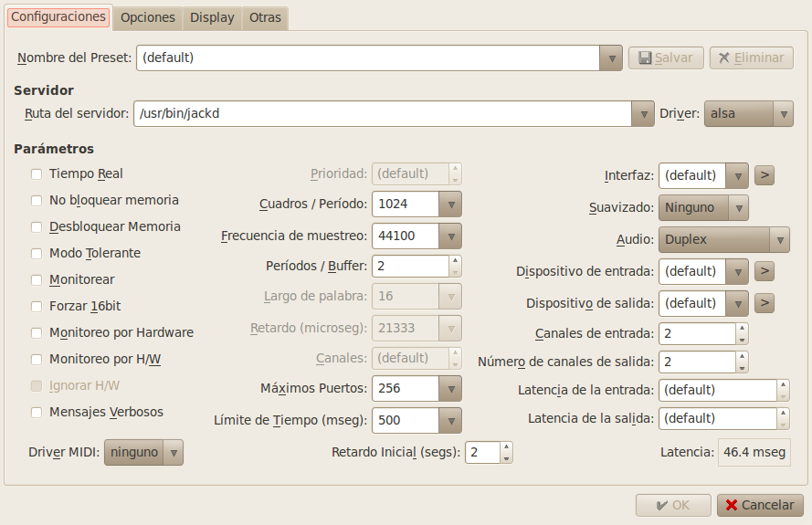This screenshot has width=812, height=525.
Task: Click the /usr/bin/jackd server path field
Action: click(383, 114)
